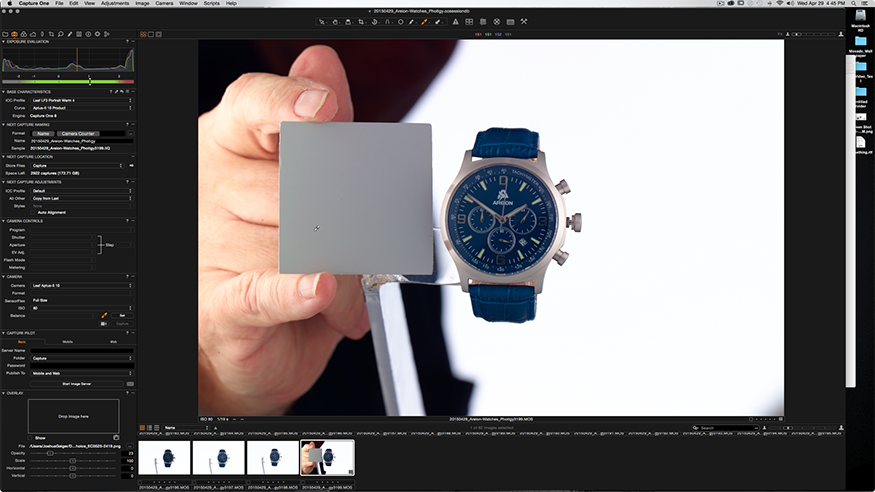
Task: Open the Curve Aptus-II 10 Product dropdown
Action: (82, 108)
